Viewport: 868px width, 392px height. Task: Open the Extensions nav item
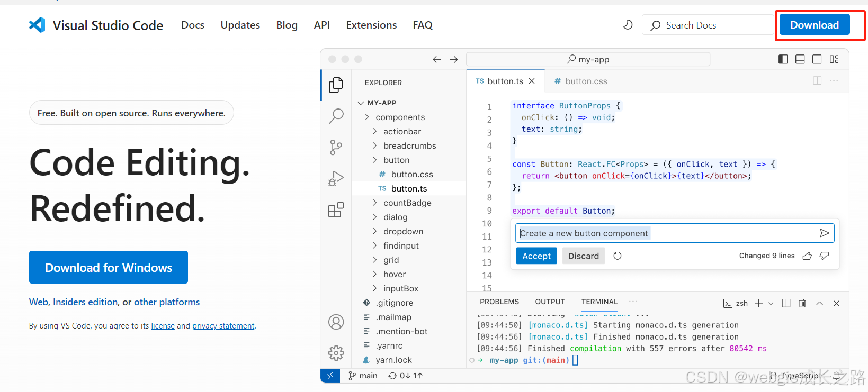click(371, 25)
